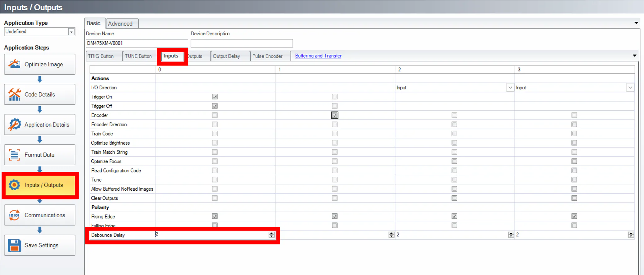
Task: Click the Save Settings floppy disk icon
Action: tap(14, 245)
